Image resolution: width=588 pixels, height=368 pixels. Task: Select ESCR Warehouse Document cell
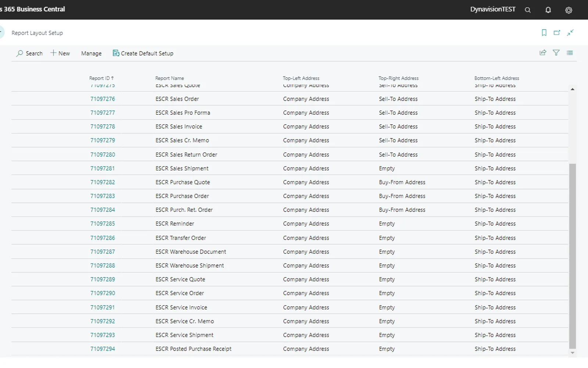coord(191,252)
